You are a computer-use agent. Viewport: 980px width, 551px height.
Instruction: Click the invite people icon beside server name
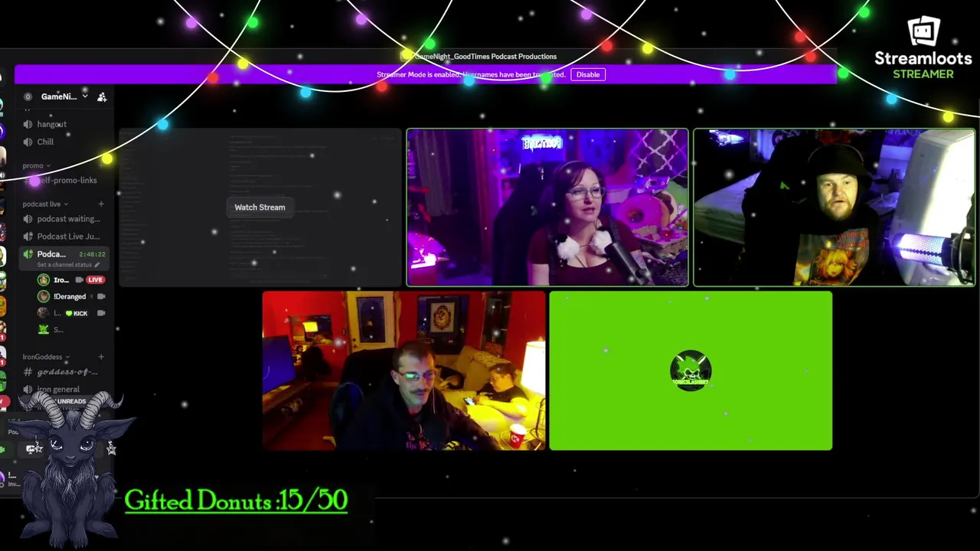click(x=102, y=96)
